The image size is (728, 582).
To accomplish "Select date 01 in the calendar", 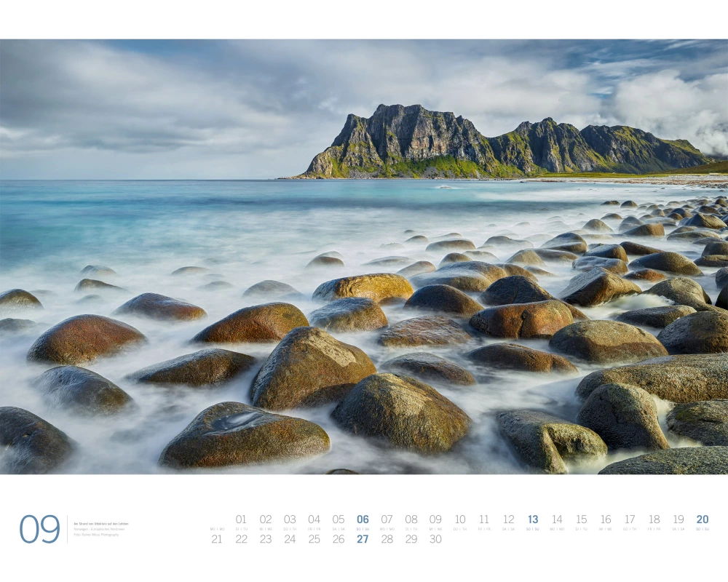I will coord(241,519).
